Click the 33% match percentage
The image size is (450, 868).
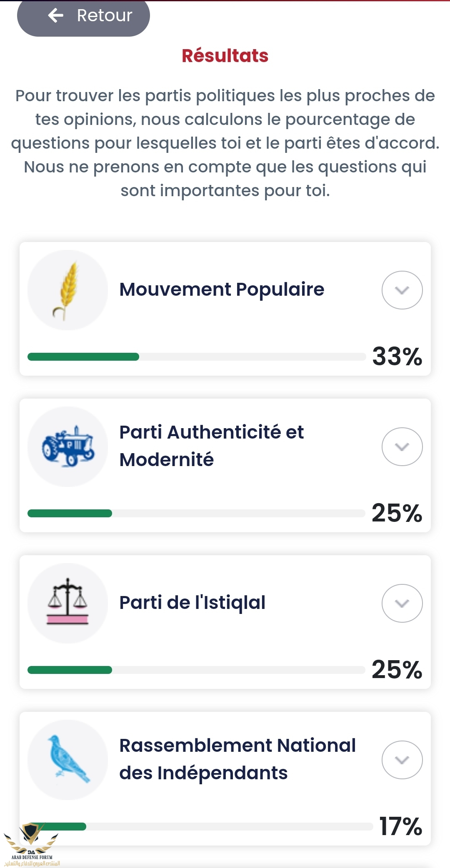[397, 357]
